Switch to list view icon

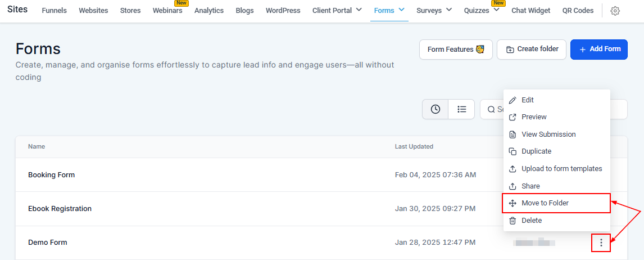tap(461, 109)
